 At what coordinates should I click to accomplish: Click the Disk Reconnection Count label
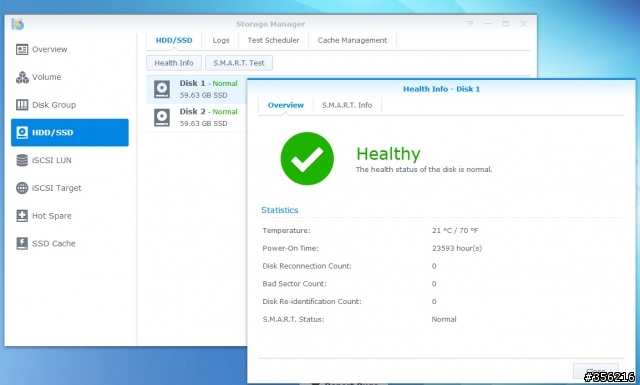(307, 266)
